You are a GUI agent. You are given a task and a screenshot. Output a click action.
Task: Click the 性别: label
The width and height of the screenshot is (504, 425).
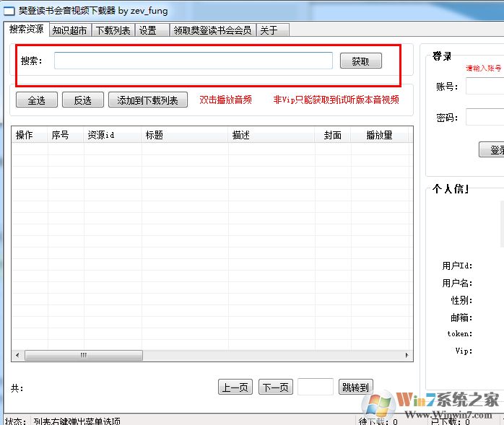461,300
